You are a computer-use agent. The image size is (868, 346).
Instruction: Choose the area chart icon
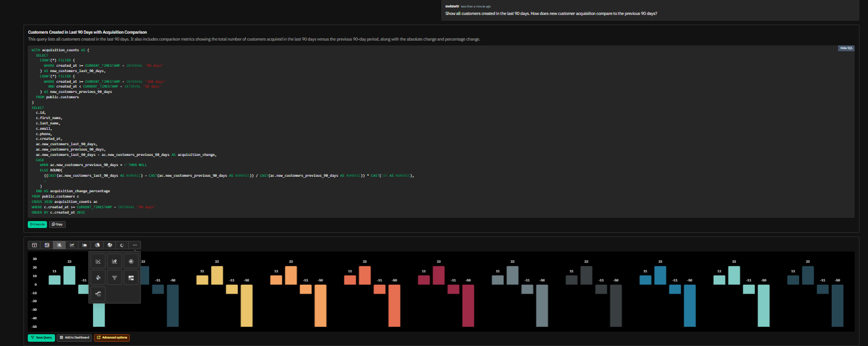click(84, 245)
